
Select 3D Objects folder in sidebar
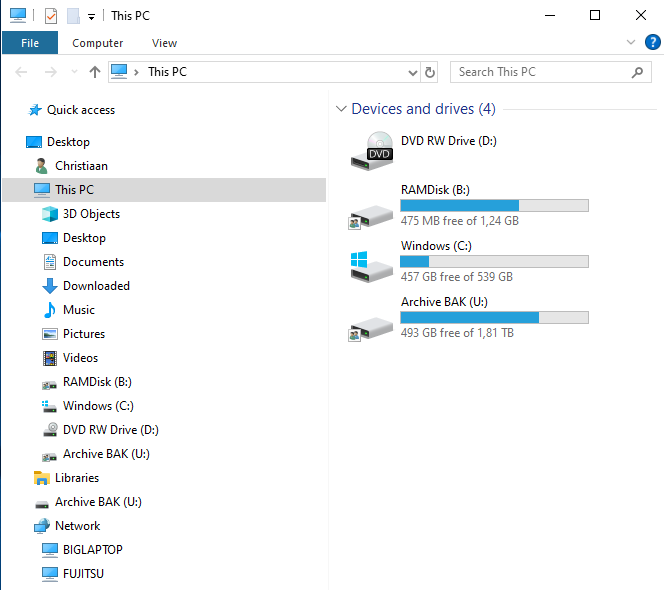point(91,214)
